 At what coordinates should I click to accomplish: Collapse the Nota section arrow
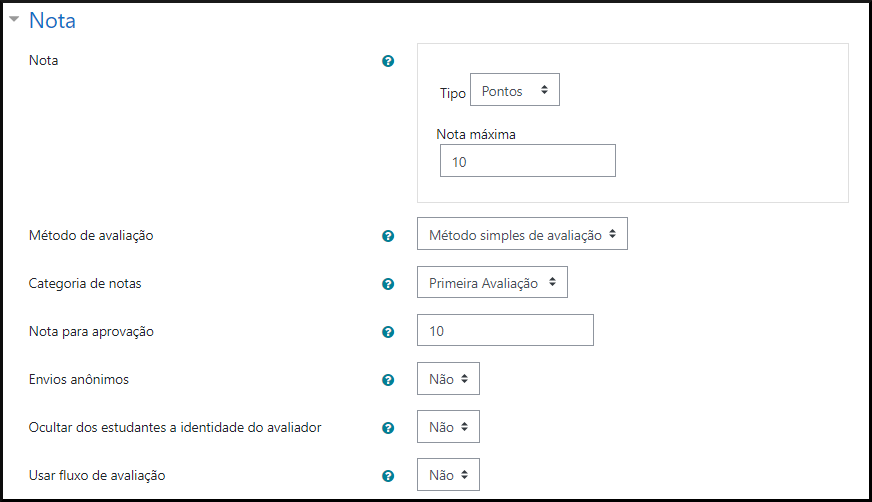point(14,19)
